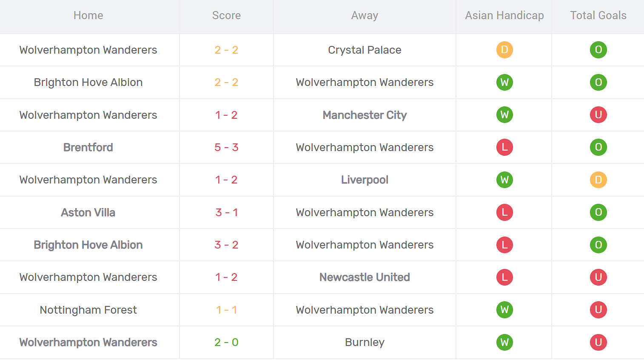This screenshot has width=644, height=360.
Task: Click the Asian Handicap D badge for Crystal Palace match
Action: point(504,50)
